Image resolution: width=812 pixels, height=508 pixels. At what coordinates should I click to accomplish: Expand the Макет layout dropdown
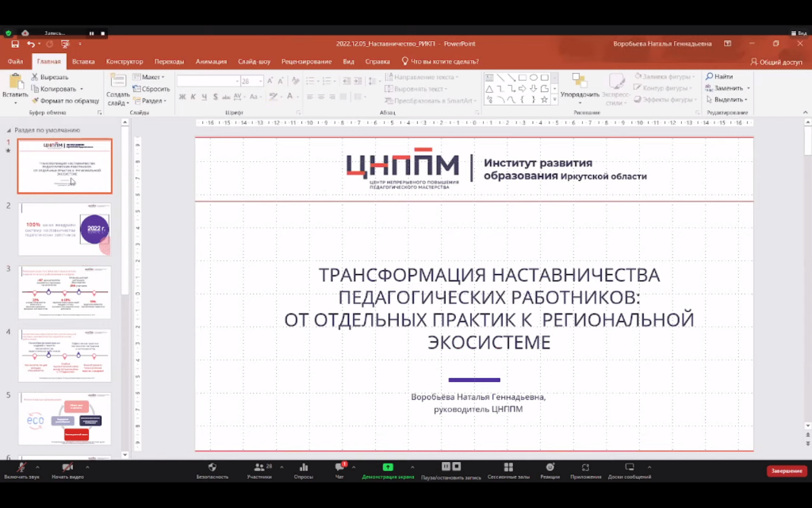[x=152, y=77]
